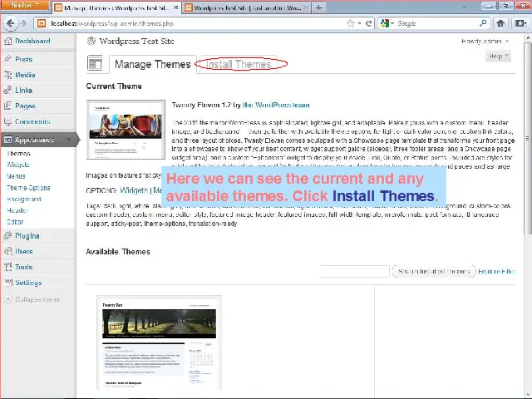
Task: Open the URL history dropdown arrow
Action: 360,23
